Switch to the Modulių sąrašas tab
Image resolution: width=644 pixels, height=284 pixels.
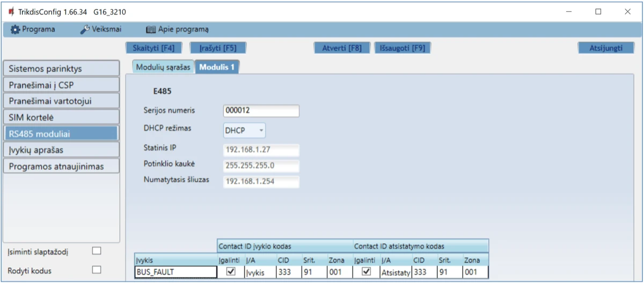(x=163, y=67)
